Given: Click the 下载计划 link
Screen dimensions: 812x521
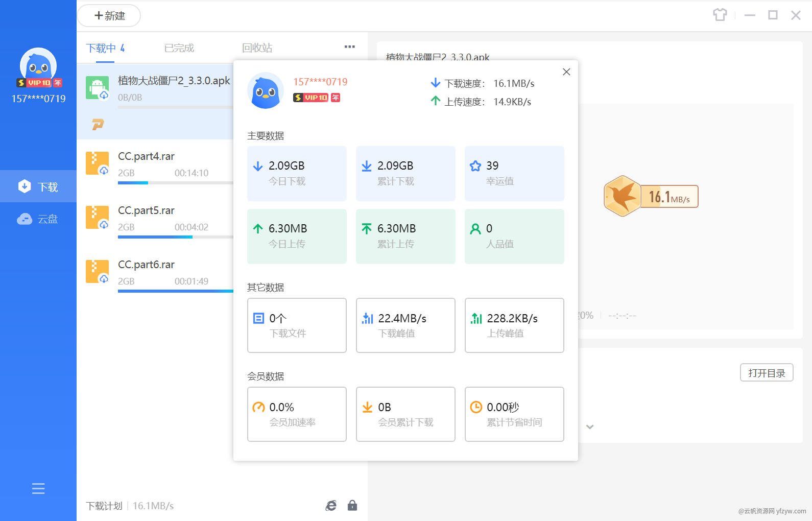Looking at the screenshot, I should point(104,506).
